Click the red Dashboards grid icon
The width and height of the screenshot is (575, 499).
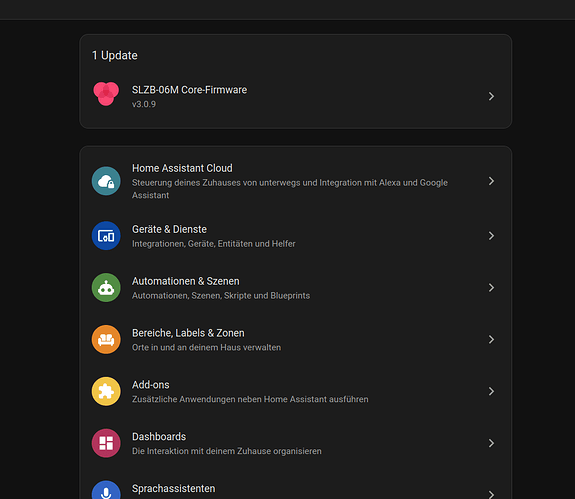[106, 443]
